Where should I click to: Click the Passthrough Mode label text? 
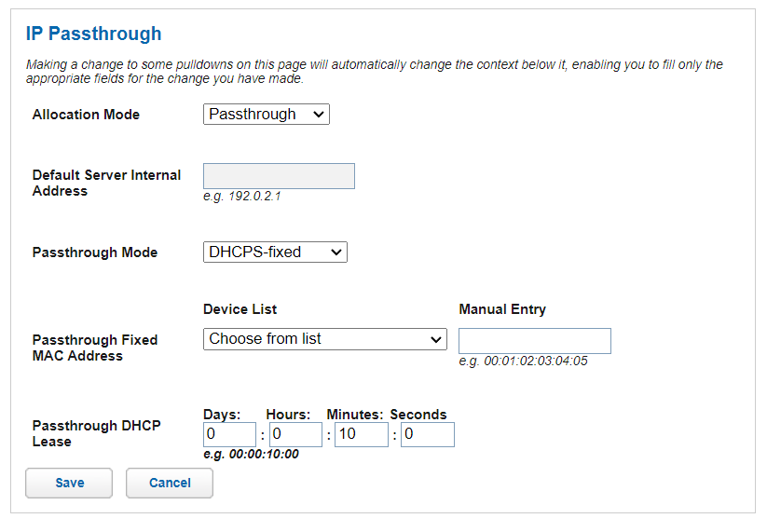click(95, 252)
